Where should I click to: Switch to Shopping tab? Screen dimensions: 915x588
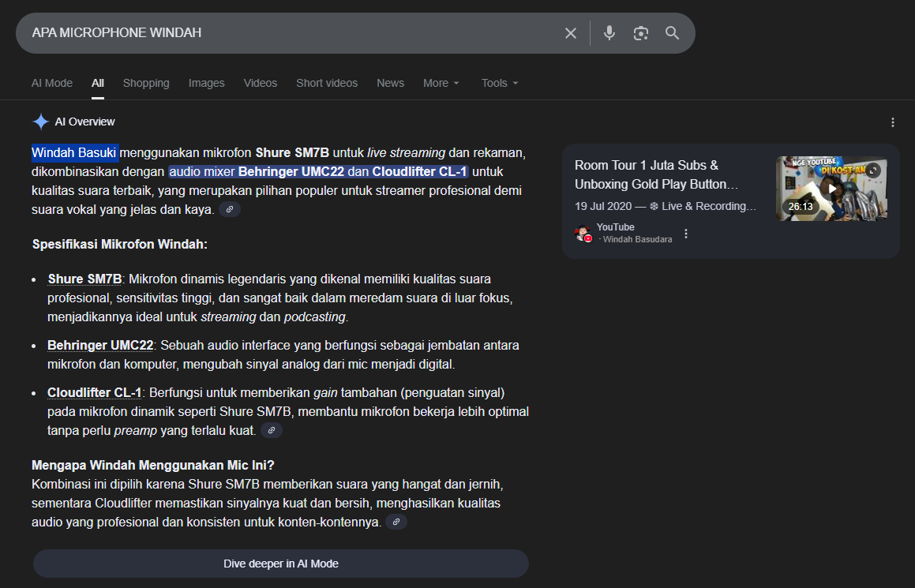pyautogui.click(x=146, y=83)
